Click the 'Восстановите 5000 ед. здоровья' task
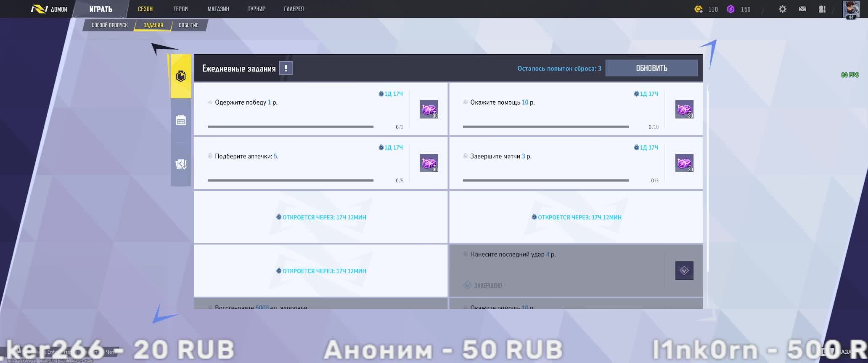868x363 pixels. pos(320,304)
